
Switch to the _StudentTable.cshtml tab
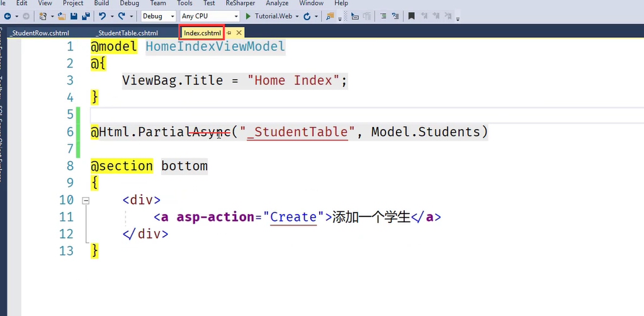(x=128, y=33)
